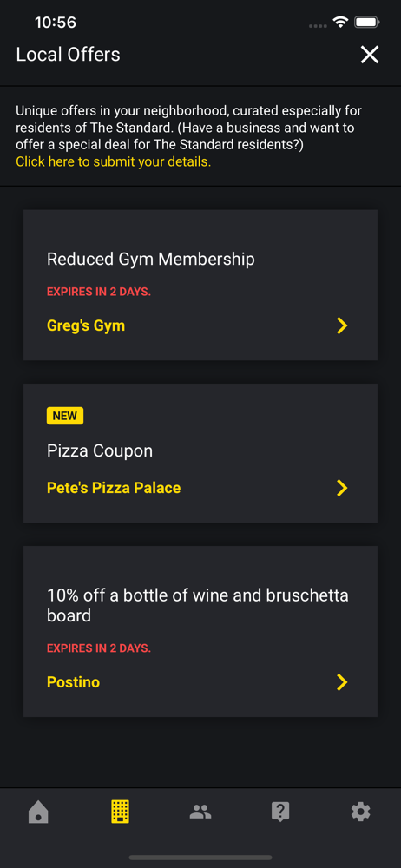Open the help question mark tab

click(x=280, y=812)
